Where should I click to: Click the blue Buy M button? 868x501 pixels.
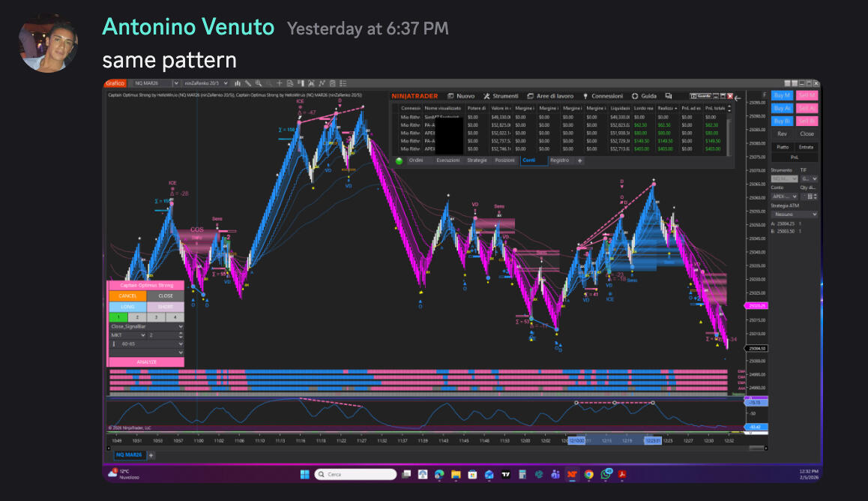[x=782, y=95]
